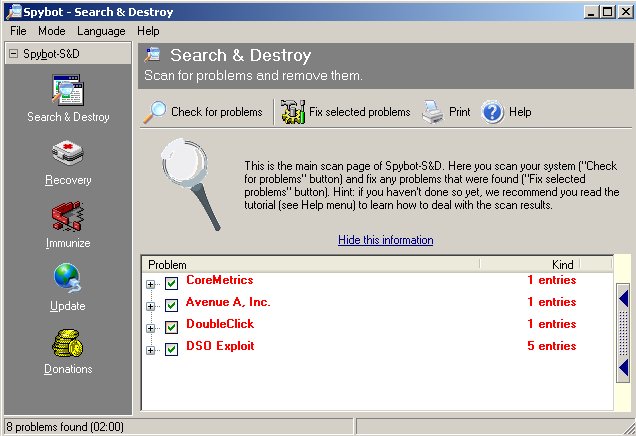Uncheck the Avenue A, Inc. checkbox
The width and height of the screenshot is (636, 436).
coord(172,305)
